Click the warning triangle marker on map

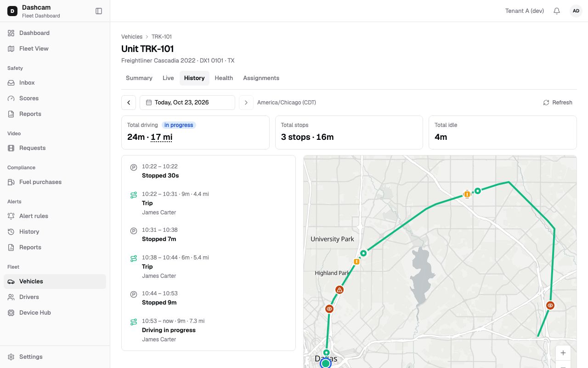[x=339, y=290]
